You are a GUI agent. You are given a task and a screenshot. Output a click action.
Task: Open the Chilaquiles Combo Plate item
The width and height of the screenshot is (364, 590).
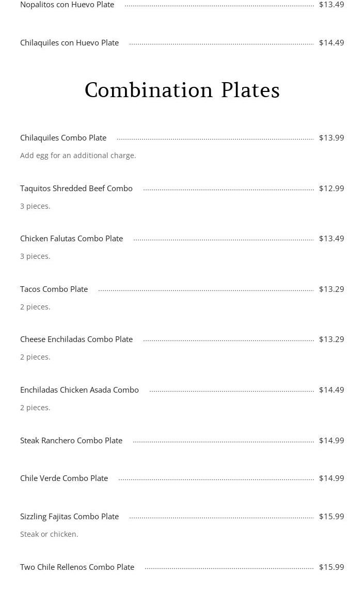pyautogui.click(x=63, y=138)
